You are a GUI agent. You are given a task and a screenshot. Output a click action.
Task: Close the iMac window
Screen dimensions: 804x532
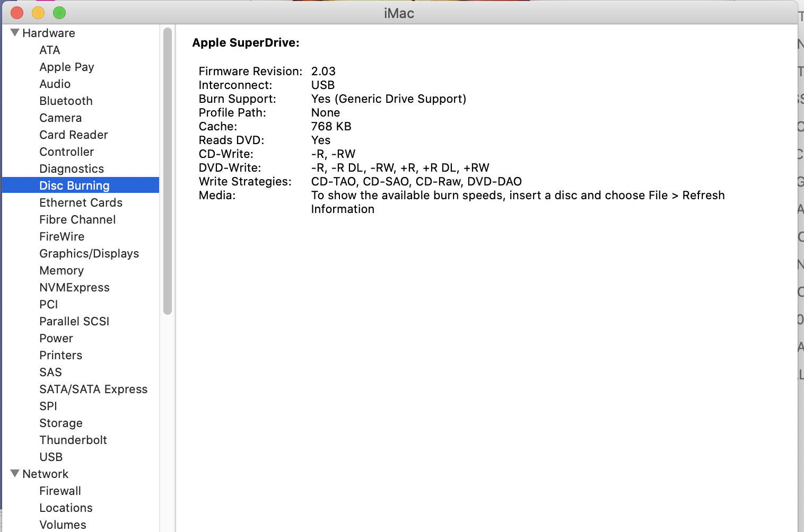[x=17, y=13]
